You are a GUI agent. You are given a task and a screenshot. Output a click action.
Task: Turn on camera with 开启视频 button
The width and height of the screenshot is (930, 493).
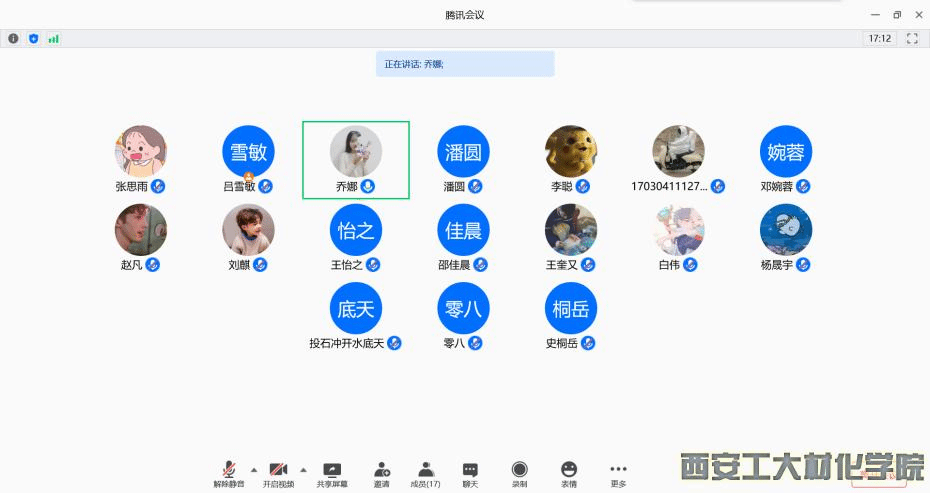[278, 472]
